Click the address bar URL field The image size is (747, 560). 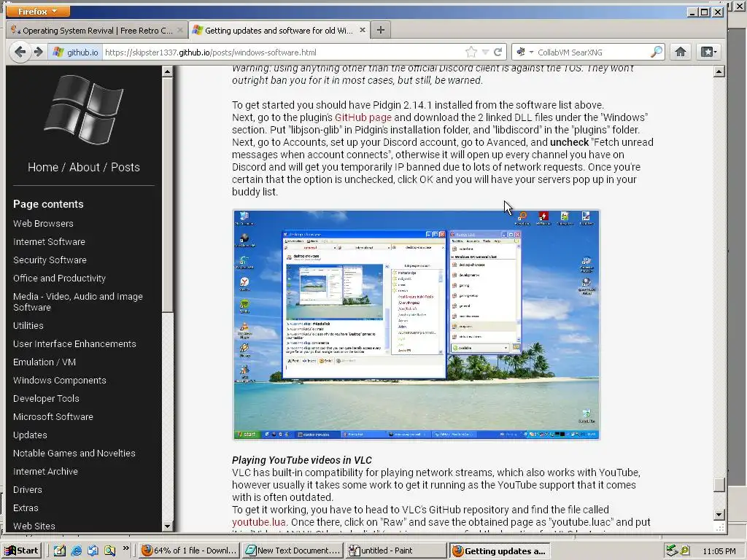click(x=282, y=52)
